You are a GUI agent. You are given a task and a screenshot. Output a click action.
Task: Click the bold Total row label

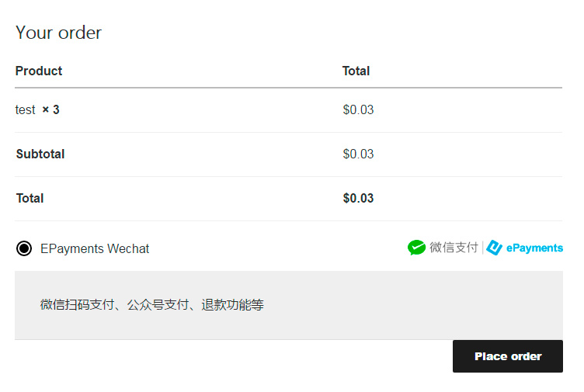point(30,199)
